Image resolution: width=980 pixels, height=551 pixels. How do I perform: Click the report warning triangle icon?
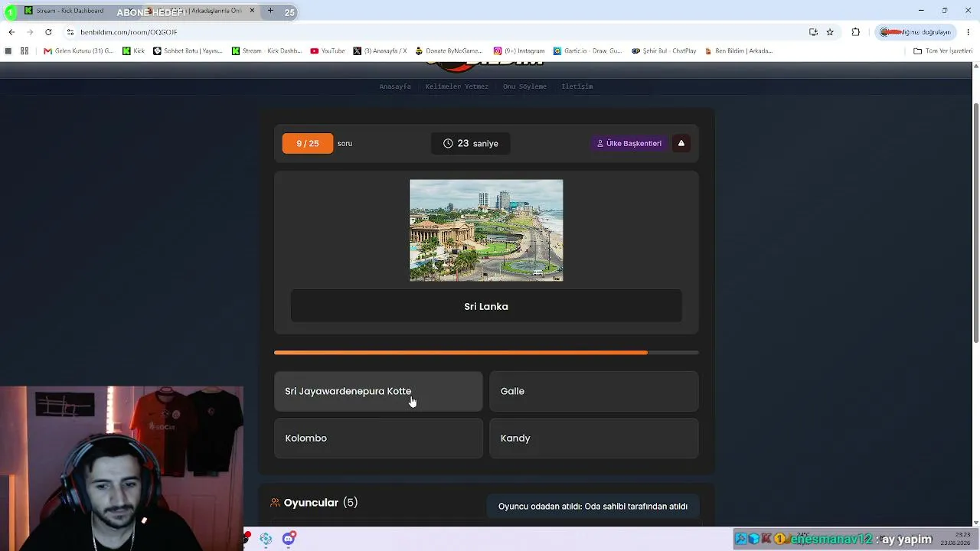pyautogui.click(x=681, y=143)
